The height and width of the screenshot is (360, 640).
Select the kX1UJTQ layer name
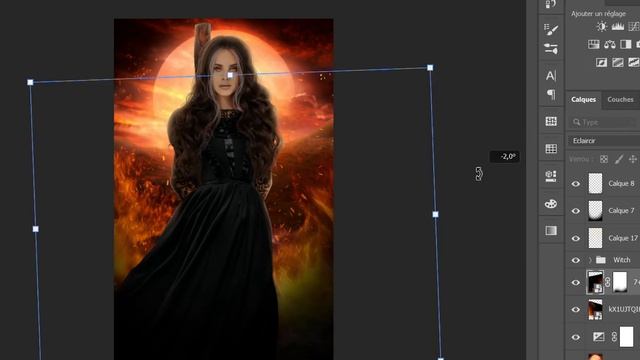pyautogui.click(x=624, y=310)
